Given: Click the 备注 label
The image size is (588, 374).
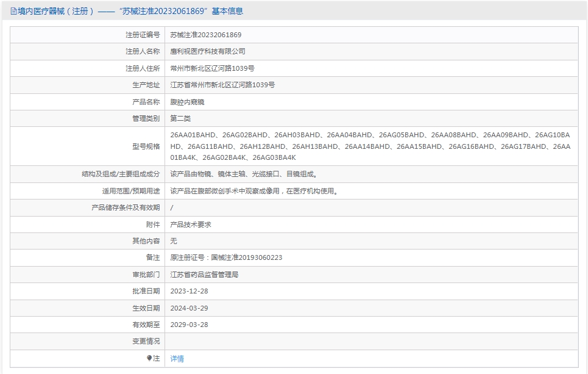Looking at the screenshot, I should (153, 257).
